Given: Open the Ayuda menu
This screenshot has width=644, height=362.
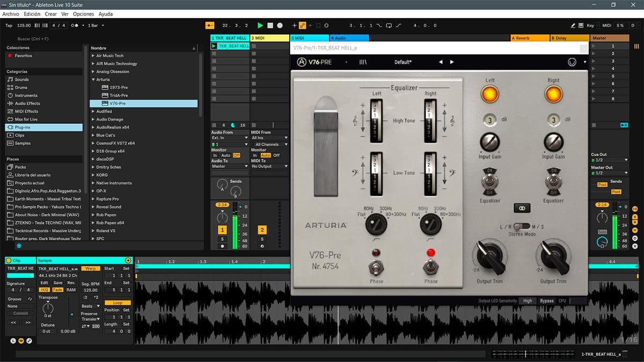Looking at the screenshot, I should 106,14.
